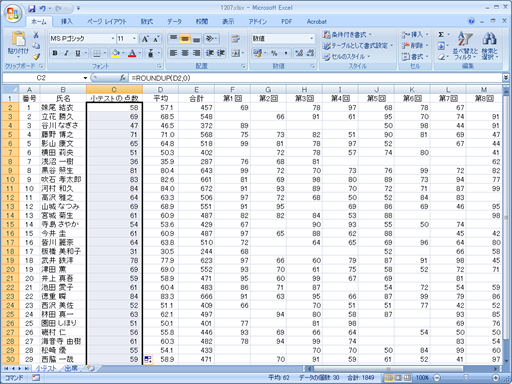This screenshot has width=512, height=384.
Task: Click the formula bar showing =ROUNDUP(D2,0)
Action: click(x=315, y=78)
